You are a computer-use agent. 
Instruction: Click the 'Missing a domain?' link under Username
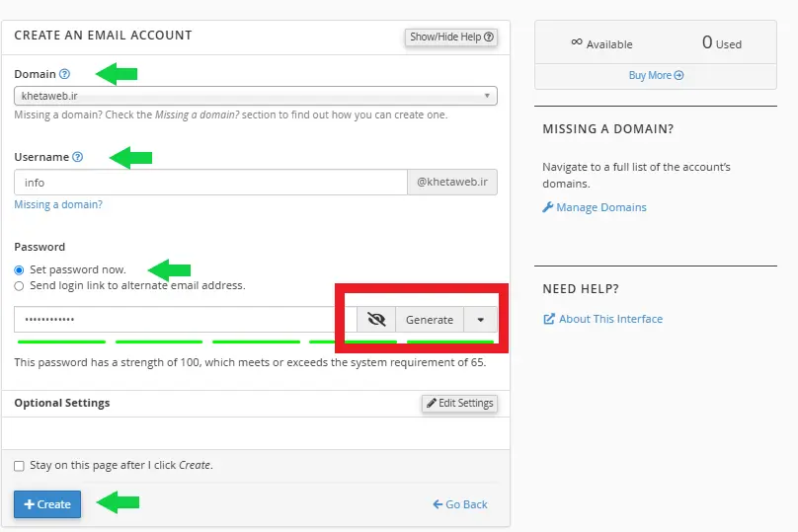[58, 205]
